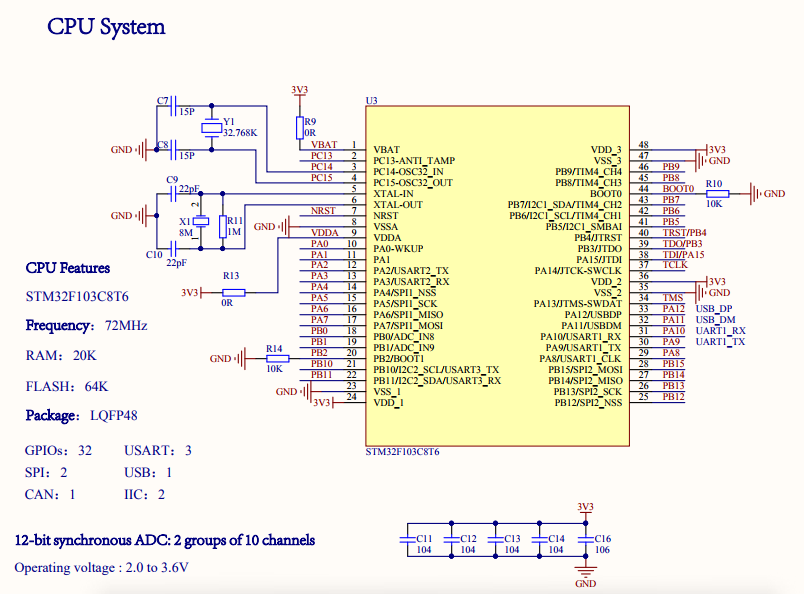
Task: Select the C13 104 capacitor symbol
Action: coord(495,540)
